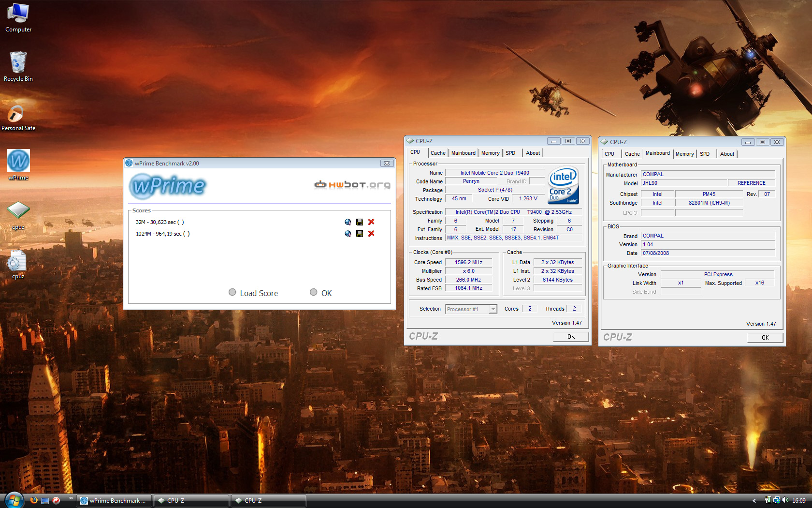Switch to Cache tab in left CPU-Z
The width and height of the screenshot is (812, 508).
pos(438,153)
